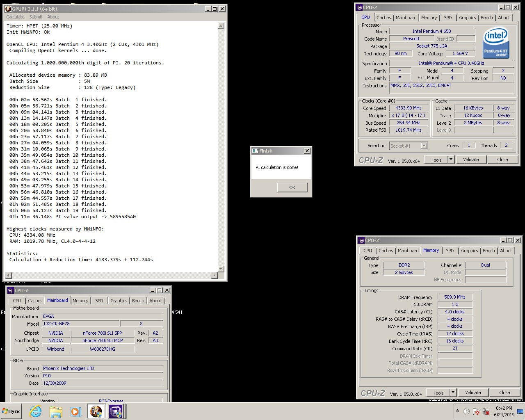Open the Submit menu in GPUPI

[36, 17]
